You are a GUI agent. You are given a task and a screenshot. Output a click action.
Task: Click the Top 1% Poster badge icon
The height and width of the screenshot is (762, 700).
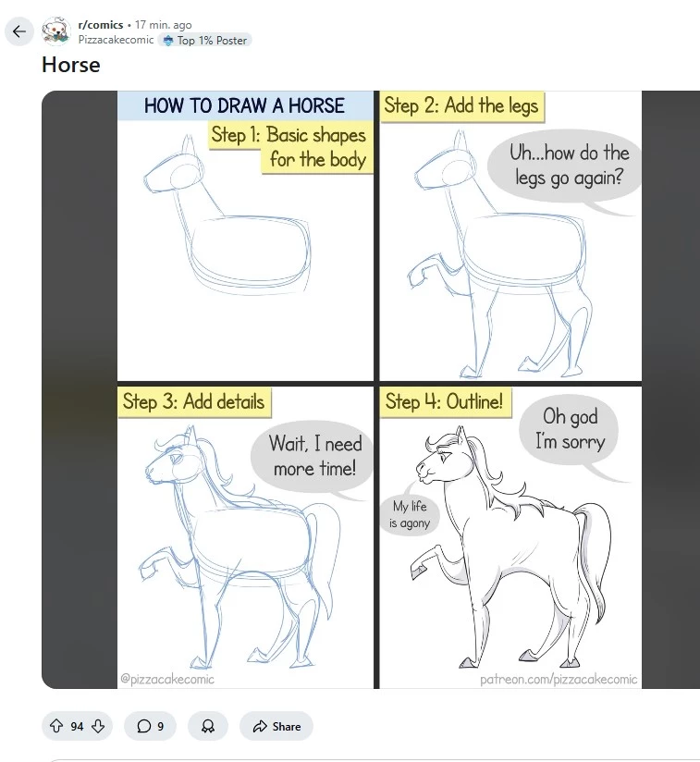click(168, 41)
